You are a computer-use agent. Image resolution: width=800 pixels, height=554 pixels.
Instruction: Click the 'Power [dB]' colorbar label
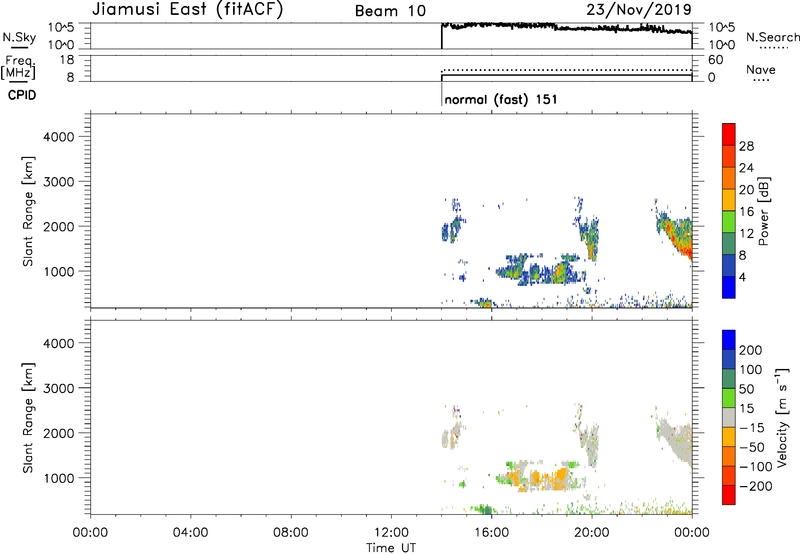(763, 211)
